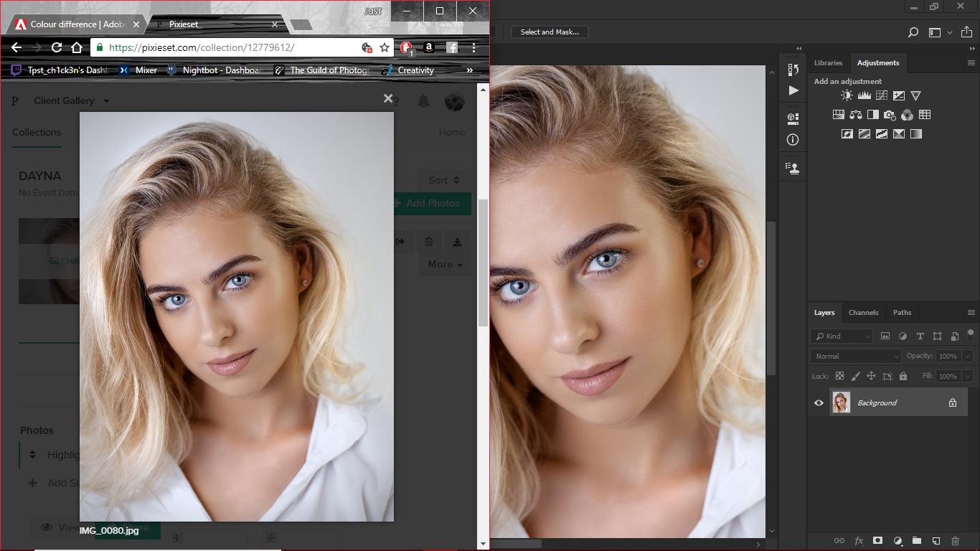Add a Threshold adjustment layer
980x551 pixels.
[882, 134]
